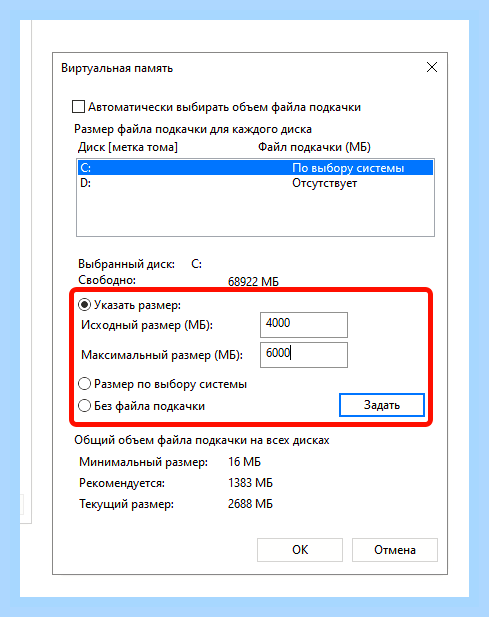Viewport: 489px width, 617px height.
Task: Click the 'Максимальный размер' input field
Action: pos(304,355)
